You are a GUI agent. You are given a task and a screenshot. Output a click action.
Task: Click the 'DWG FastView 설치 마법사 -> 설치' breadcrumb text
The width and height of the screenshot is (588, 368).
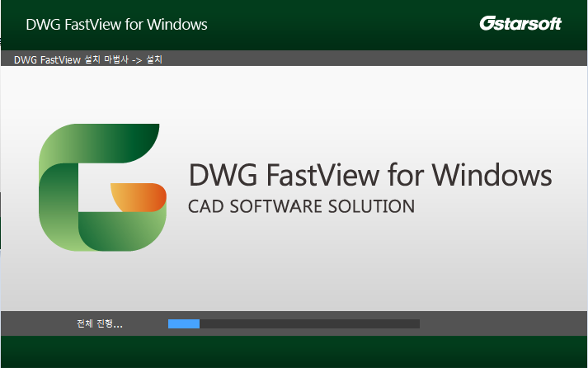87,59
